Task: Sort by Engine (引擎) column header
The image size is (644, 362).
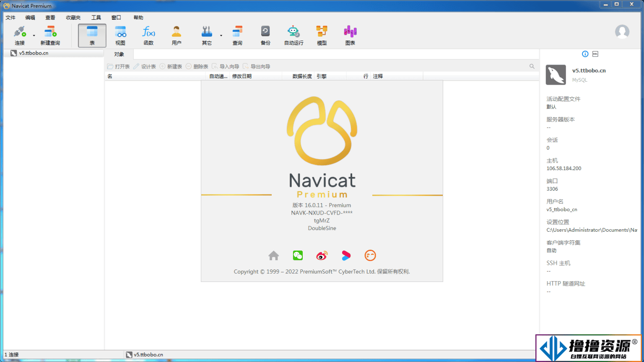Action: (330, 76)
